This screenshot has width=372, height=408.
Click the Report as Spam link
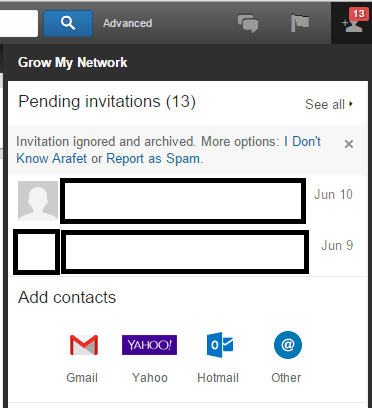coord(153,158)
